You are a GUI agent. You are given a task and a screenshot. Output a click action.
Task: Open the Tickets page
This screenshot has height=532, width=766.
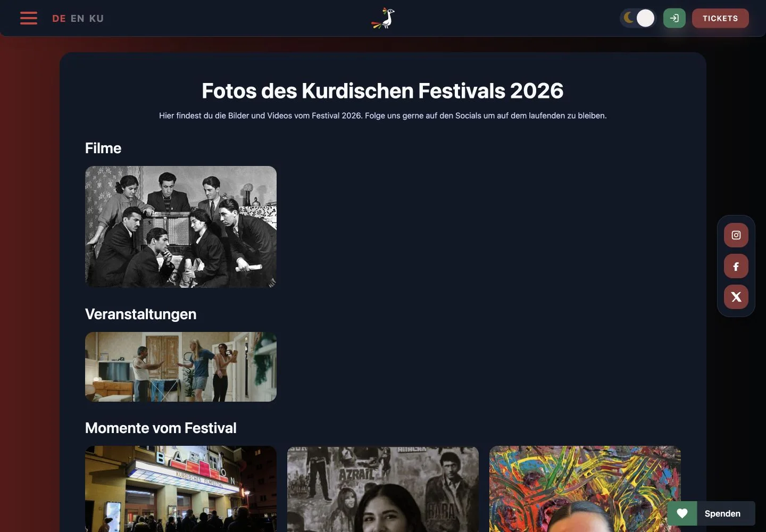click(720, 18)
